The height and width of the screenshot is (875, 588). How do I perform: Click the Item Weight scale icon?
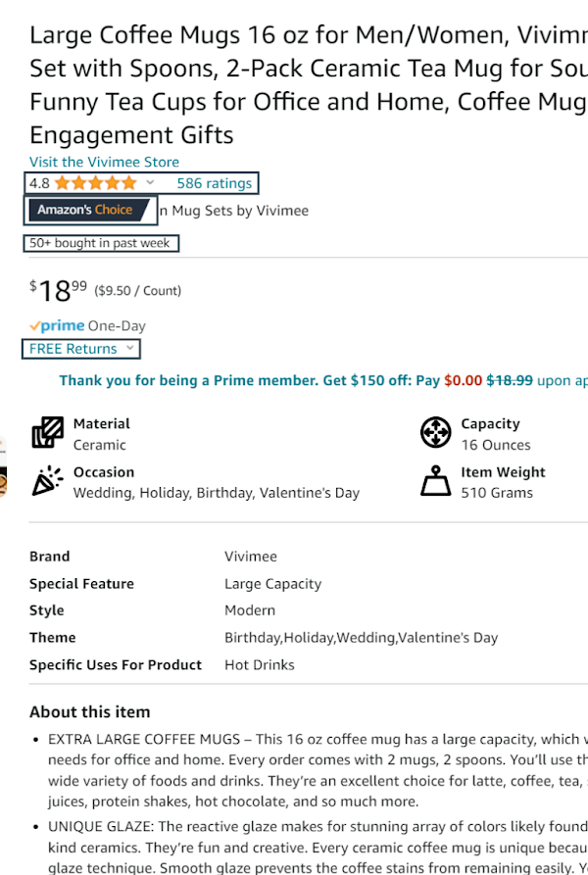[x=436, y=481]
